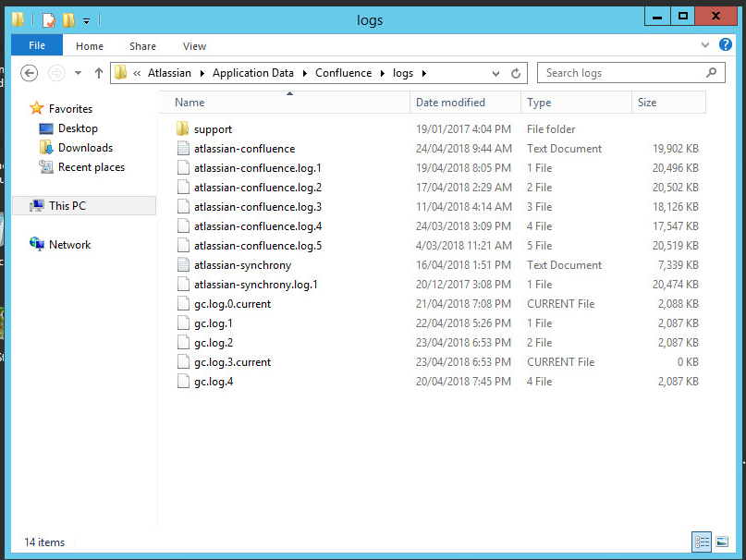The width and height of the screenshot is (746, 560).
Task: Select atlassian-confluence.log.2 file icon
Action: click(183, 188)
